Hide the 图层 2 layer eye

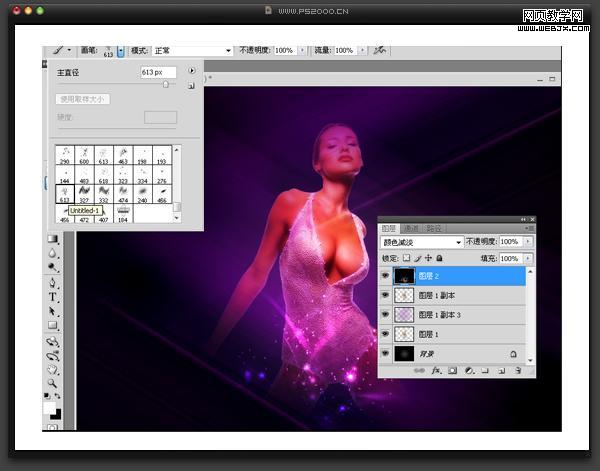(x=385, y=275)
